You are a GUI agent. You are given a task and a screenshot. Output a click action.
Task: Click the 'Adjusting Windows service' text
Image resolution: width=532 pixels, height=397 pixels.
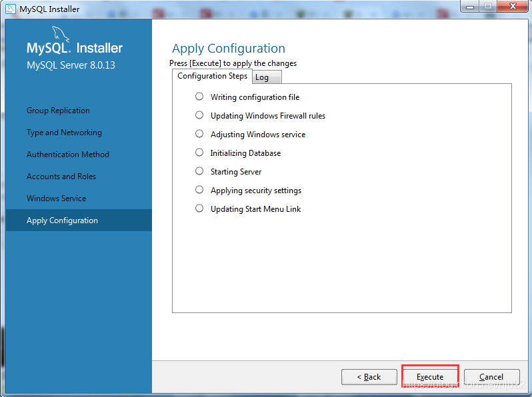258,135
